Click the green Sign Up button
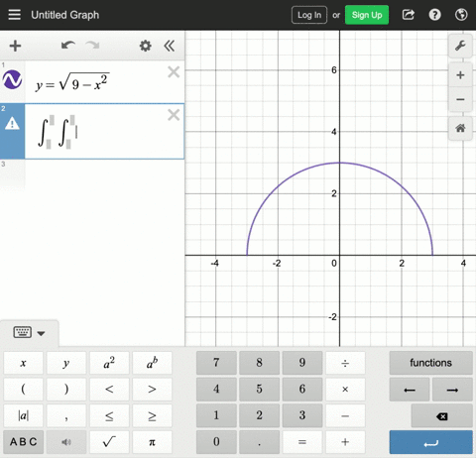Screen dimensions: 476x458 click(x=367, y=15)
